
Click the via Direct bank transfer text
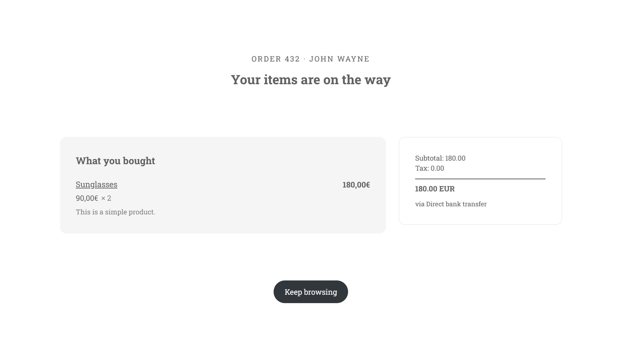coord(451,204)
